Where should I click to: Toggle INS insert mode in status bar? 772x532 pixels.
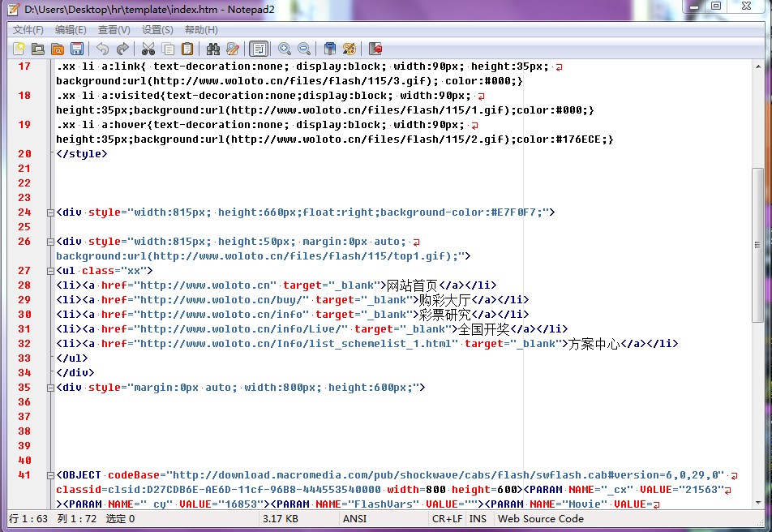pyautogui.click(x=478, y=519)
